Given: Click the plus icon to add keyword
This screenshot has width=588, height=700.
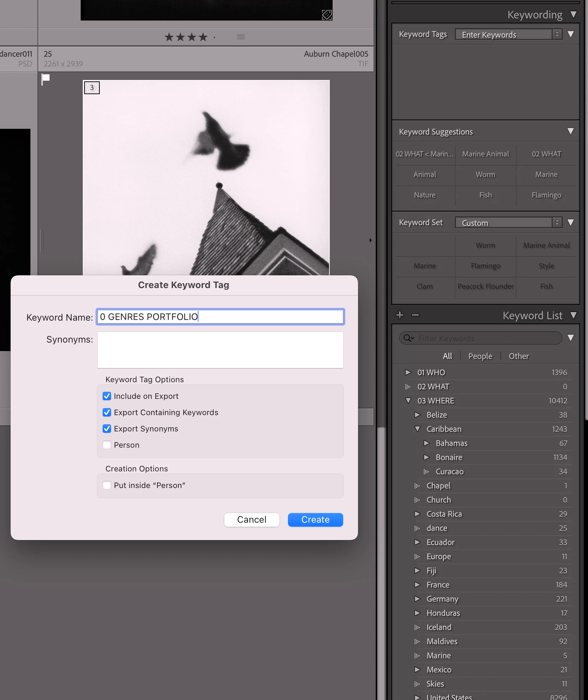Looking at the screenshot, I should (x=400, y=315).
